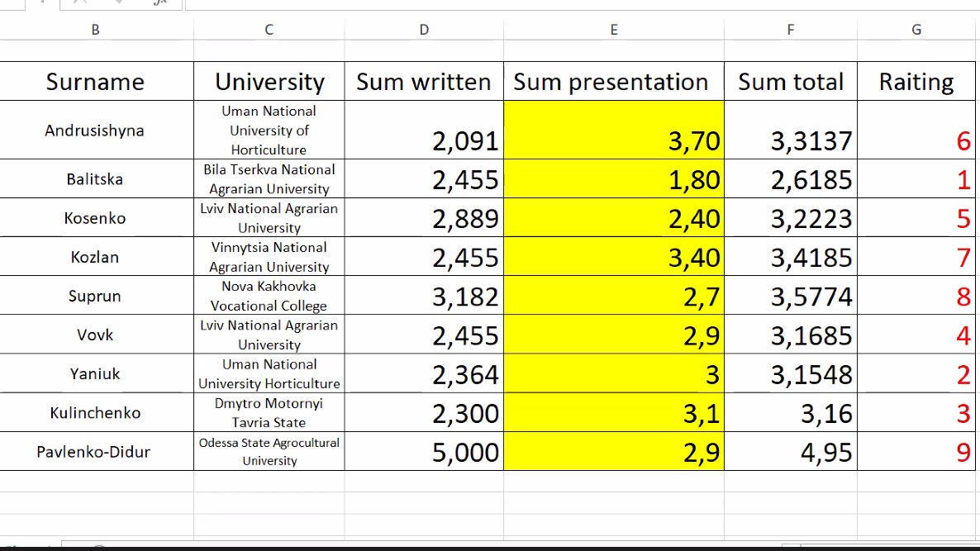Click the Sum total header cell

790,82
